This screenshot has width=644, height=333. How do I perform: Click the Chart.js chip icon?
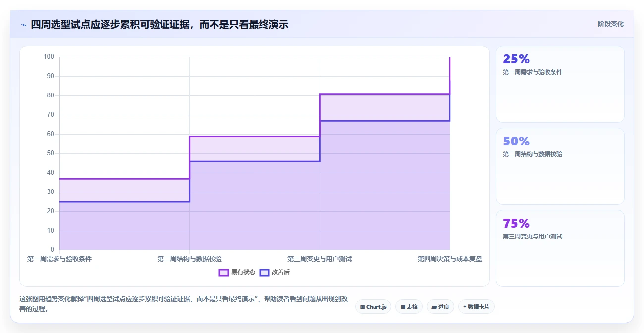(x=363, y=307)
